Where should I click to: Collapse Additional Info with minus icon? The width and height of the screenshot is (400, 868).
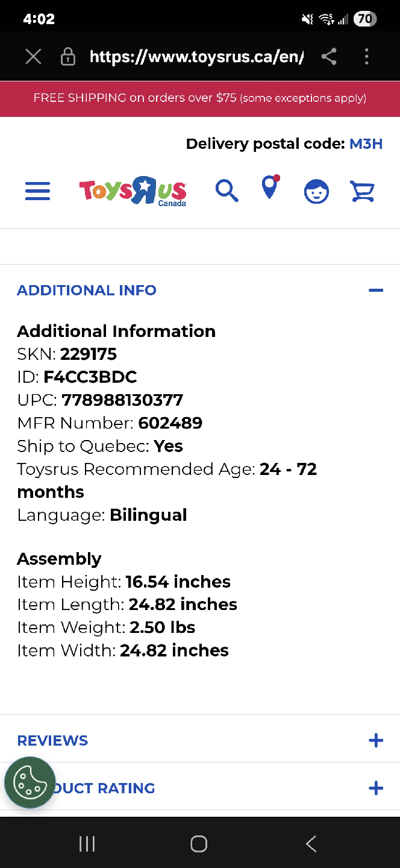[x=375, y=291]
